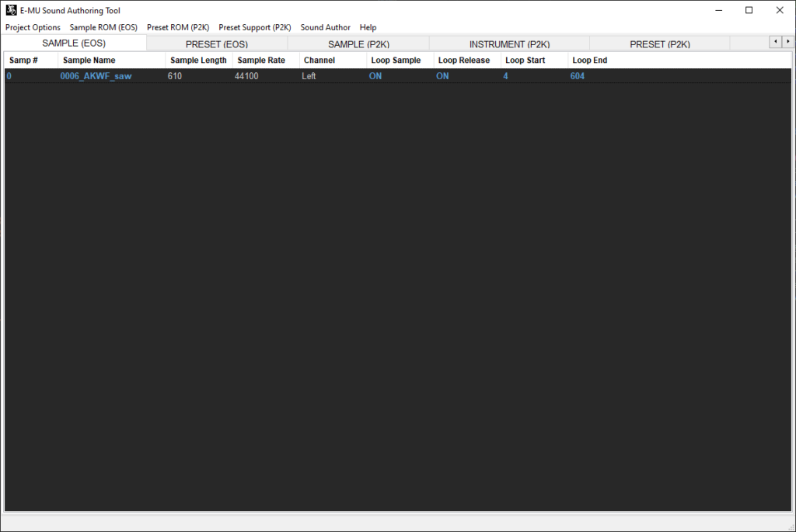The image size is (796, 532).
Task: Click the Sample Rate column header
Action: [266, 61]
